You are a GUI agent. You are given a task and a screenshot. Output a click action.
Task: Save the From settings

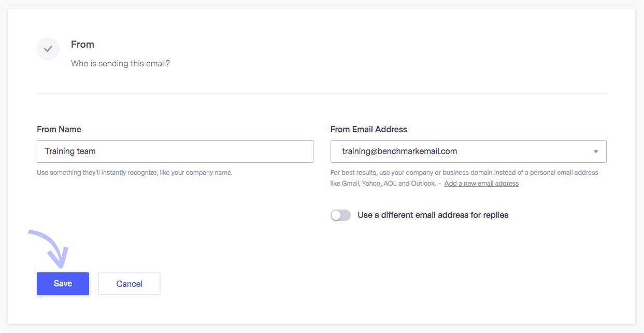[x=63, y=284]
